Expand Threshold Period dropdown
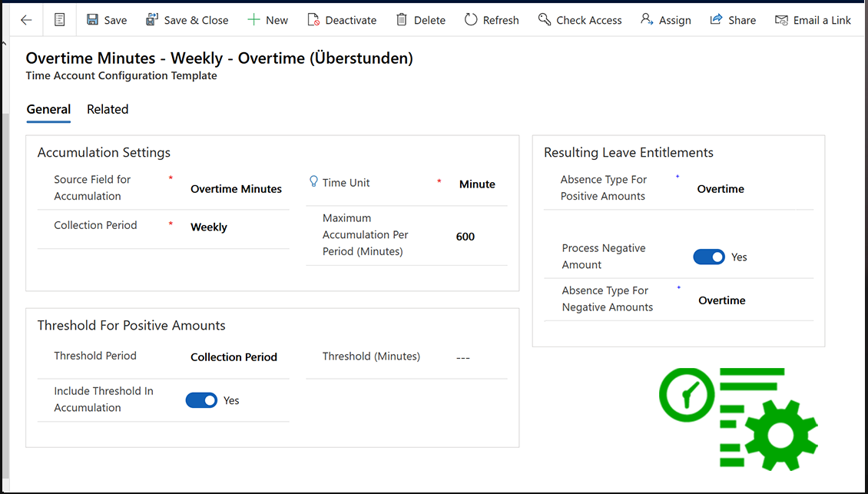Viewport: 868px width, 494px height. pyautogui.click(x=234, y=357)
